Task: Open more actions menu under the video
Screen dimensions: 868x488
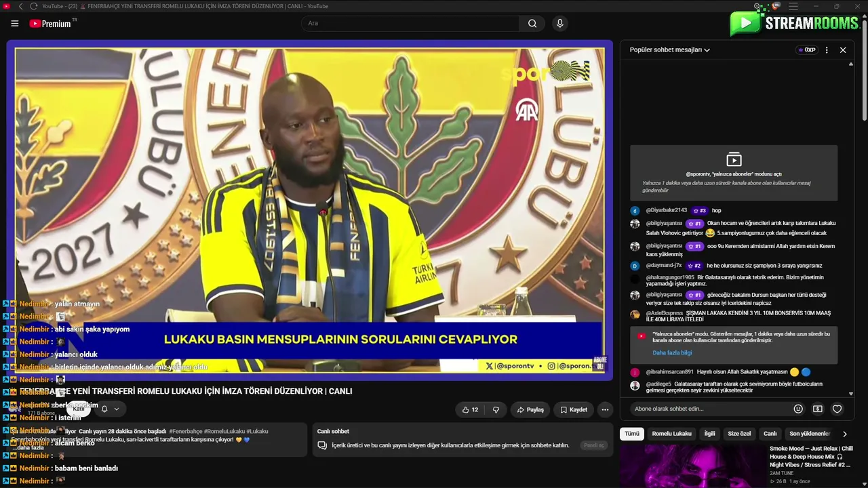Action: [605, 409]
